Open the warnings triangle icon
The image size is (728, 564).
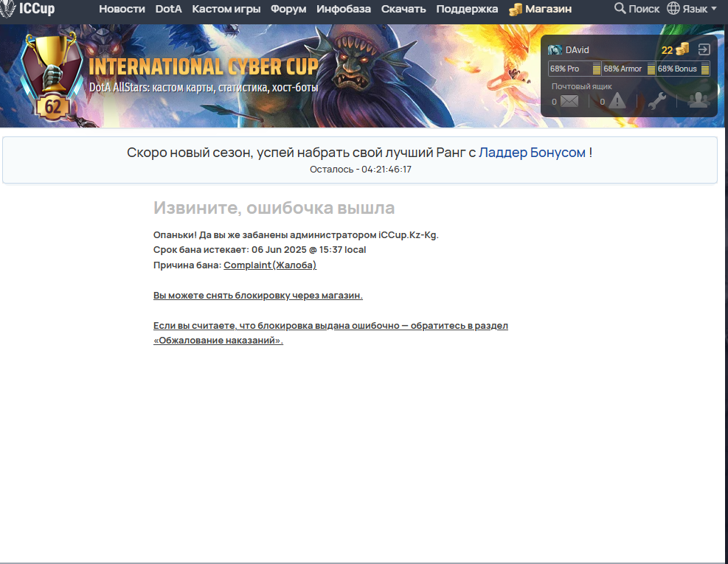click(x=617, y=101)
